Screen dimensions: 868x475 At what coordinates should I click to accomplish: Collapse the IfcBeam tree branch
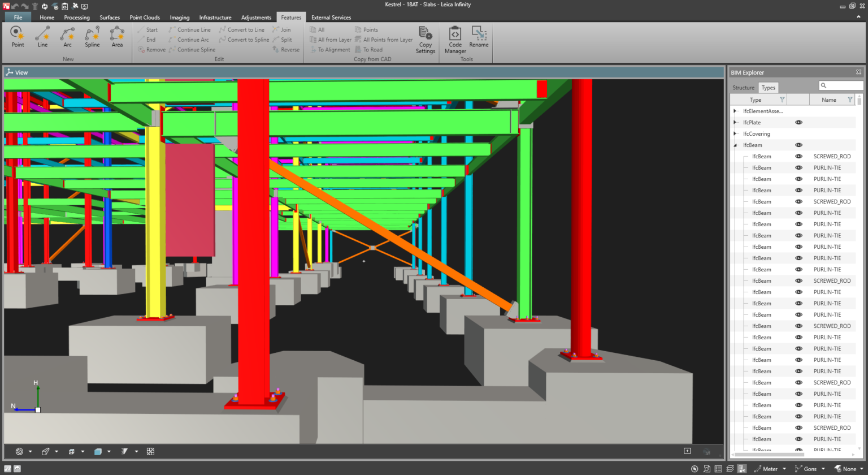click(x=735, y=145)
